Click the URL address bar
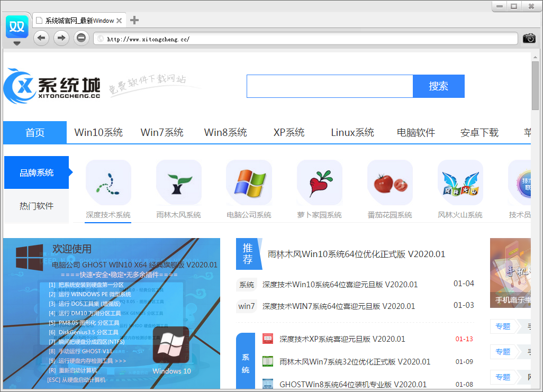543x392 pixels. tap(305, 39)
